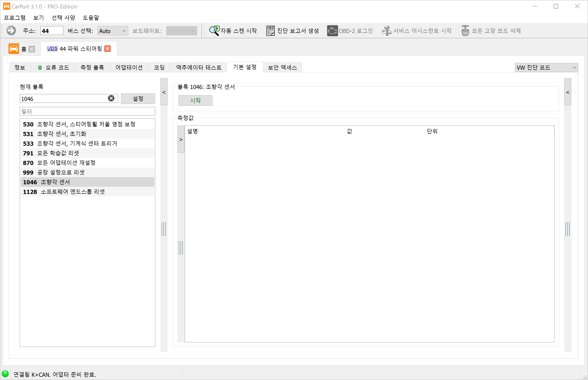Open the 프로그램 menu
This screenshot has height=380, width=588.
click(14, 18)
